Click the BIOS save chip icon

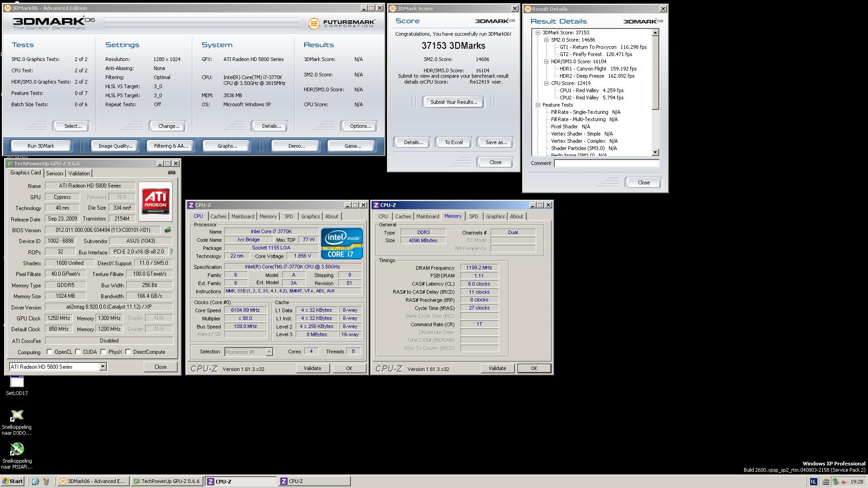coord(168,230)
